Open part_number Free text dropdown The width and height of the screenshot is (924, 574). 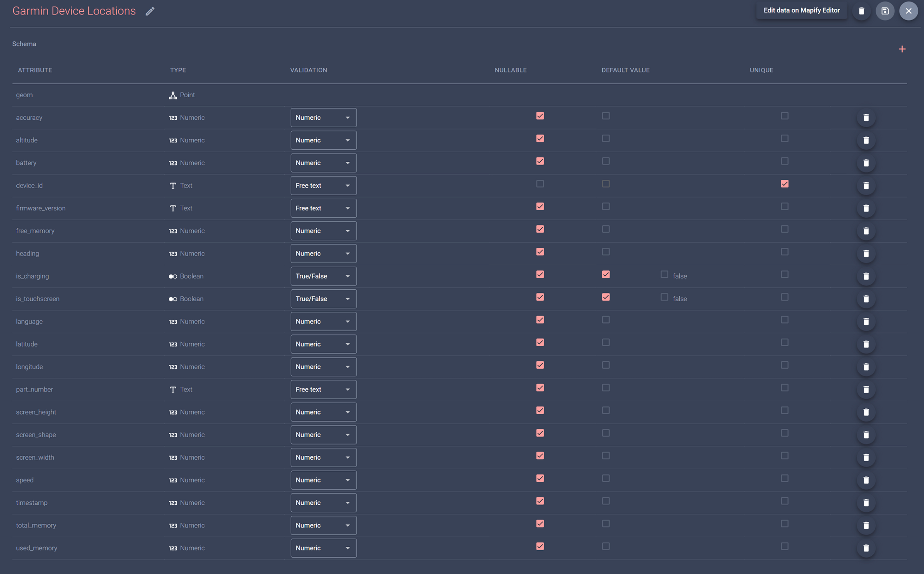pyautogui.click(x=323, y=389)
